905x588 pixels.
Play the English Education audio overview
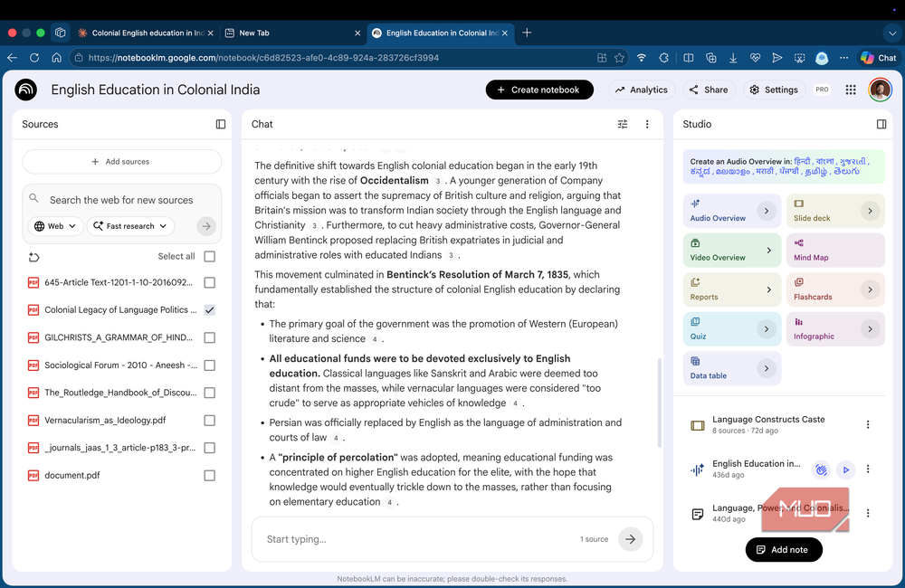pyautogui.click(x=845, y=469)
